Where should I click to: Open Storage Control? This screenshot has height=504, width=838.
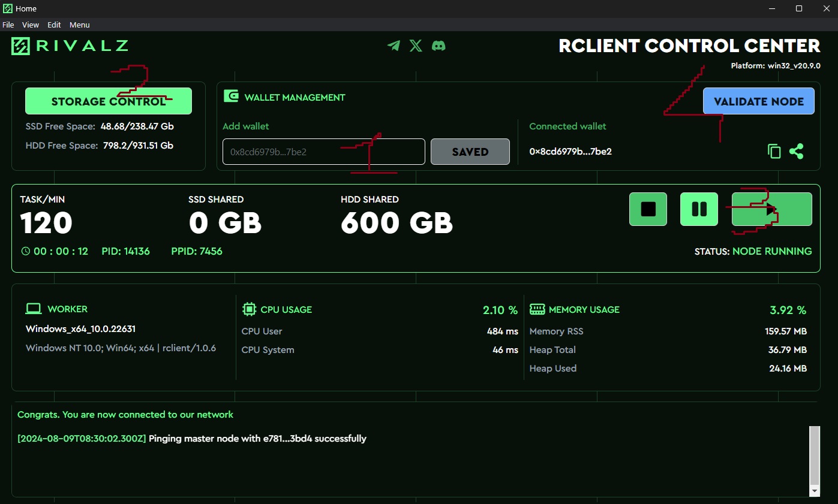coord(109,101)
